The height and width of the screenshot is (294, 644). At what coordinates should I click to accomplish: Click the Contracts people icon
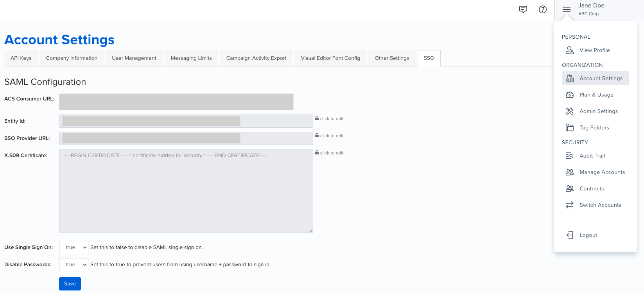coord(570,188)
